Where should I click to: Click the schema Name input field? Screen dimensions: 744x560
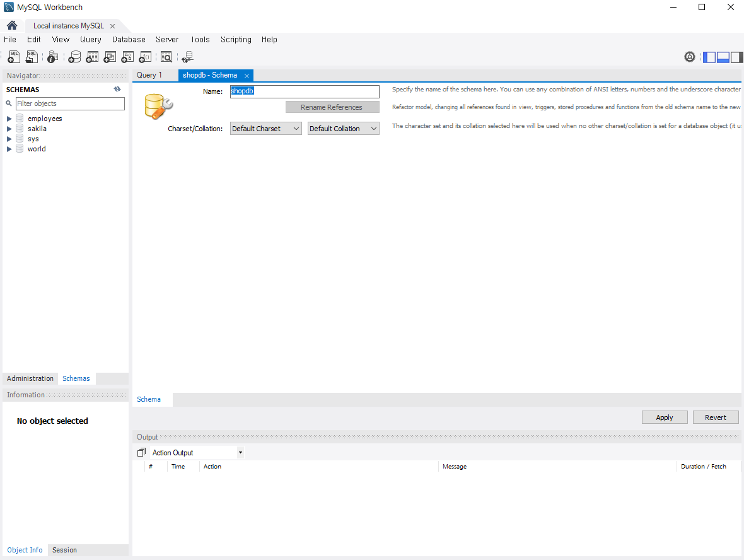click(305, 91)
